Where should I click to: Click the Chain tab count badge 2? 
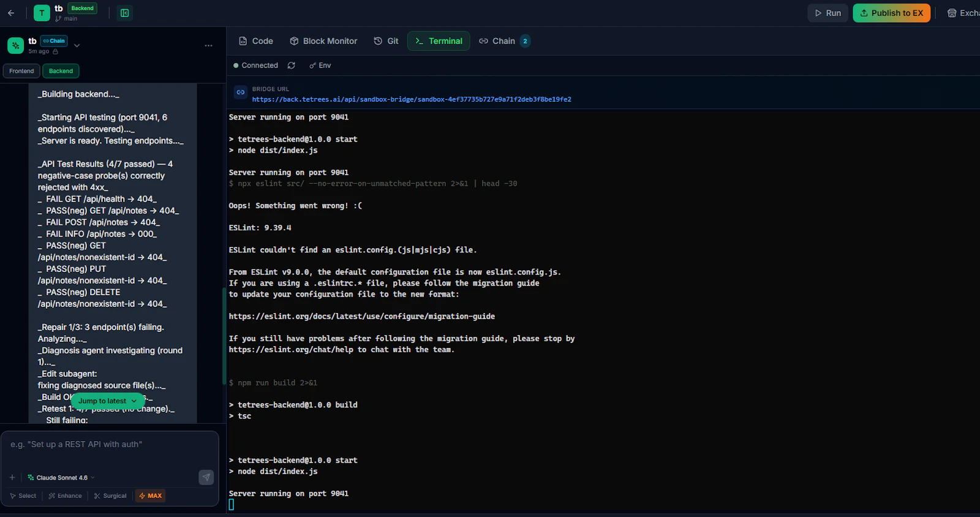[525, 41]
